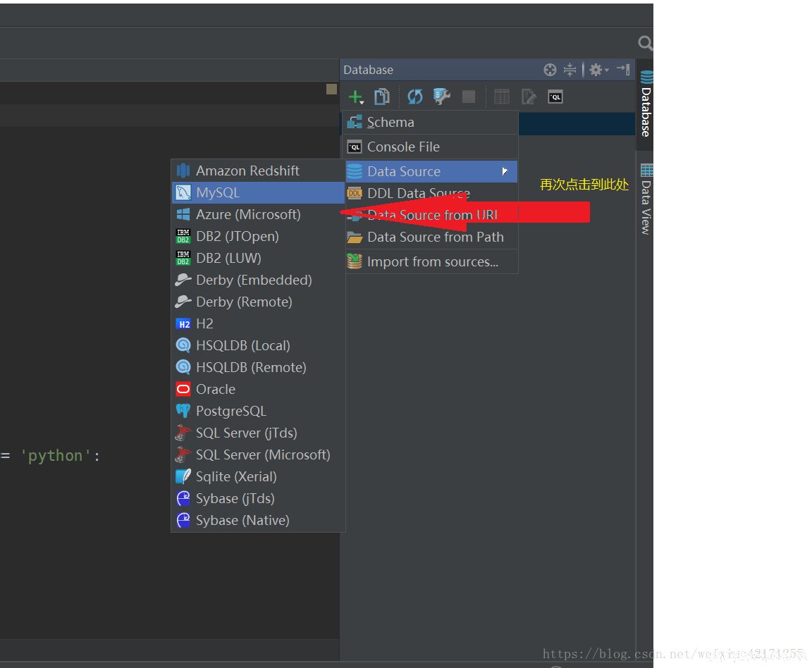Screen dimensions: 812x668
Task: Select the table grid icon in toolbar
Action: pyautogui.click(x=502, y=97)
